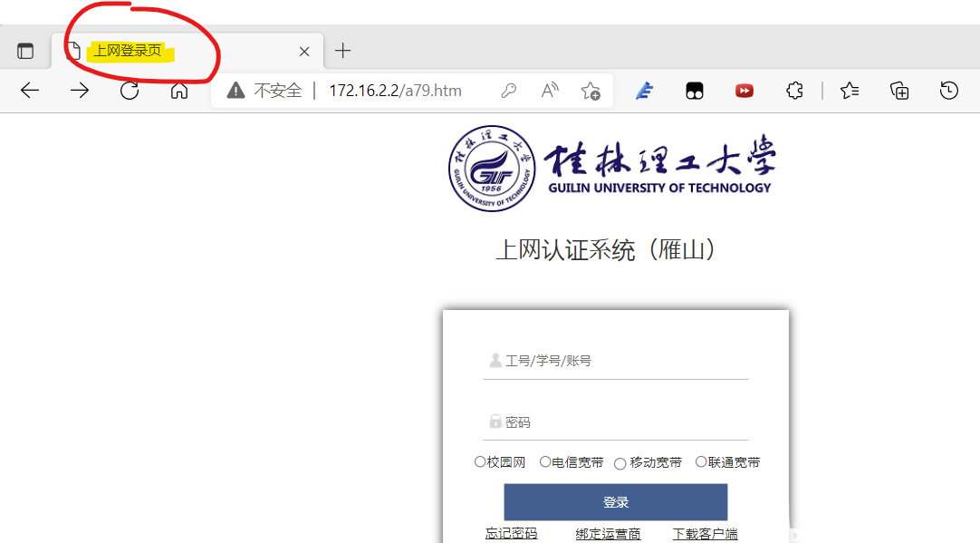Add this page to favorites

click(591, 91)
